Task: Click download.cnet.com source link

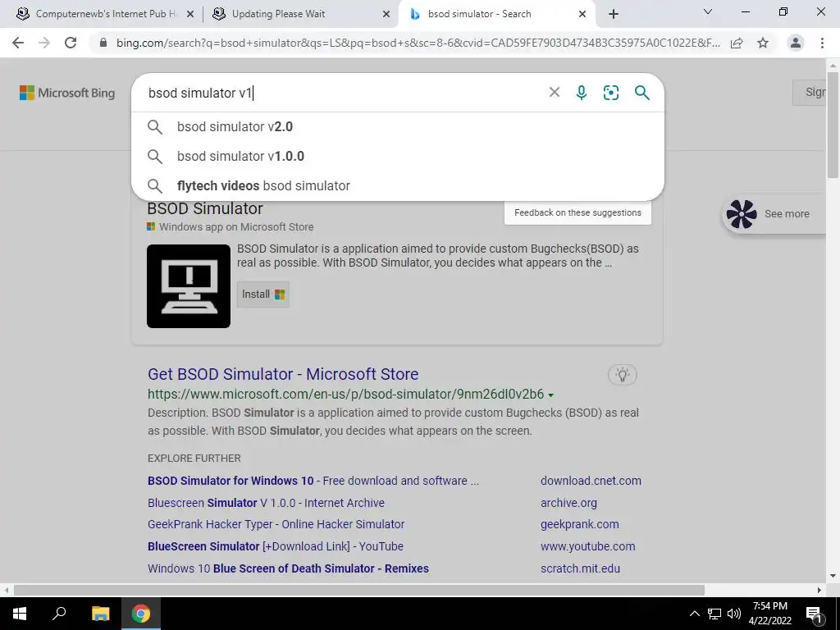Action: (591, 481)
